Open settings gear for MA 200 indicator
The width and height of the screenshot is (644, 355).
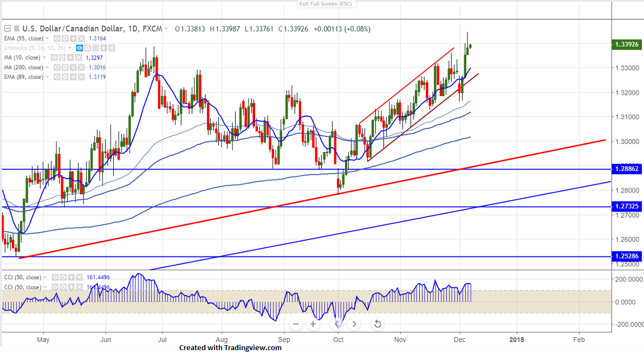click(x=65, y=67)
